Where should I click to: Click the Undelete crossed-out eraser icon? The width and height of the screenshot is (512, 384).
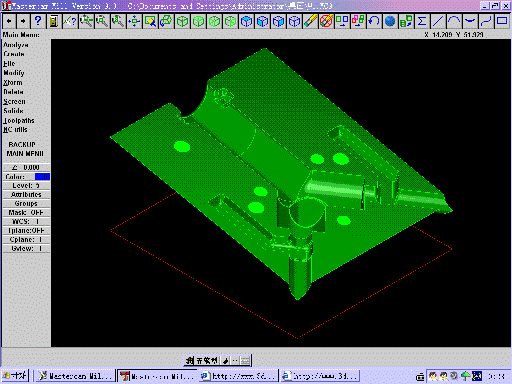click(x=326, y=21)
